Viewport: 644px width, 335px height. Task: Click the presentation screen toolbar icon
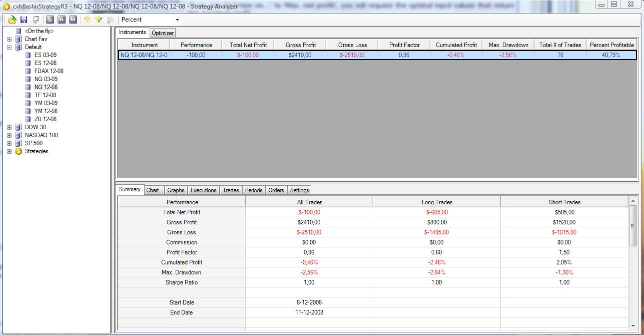36,20
